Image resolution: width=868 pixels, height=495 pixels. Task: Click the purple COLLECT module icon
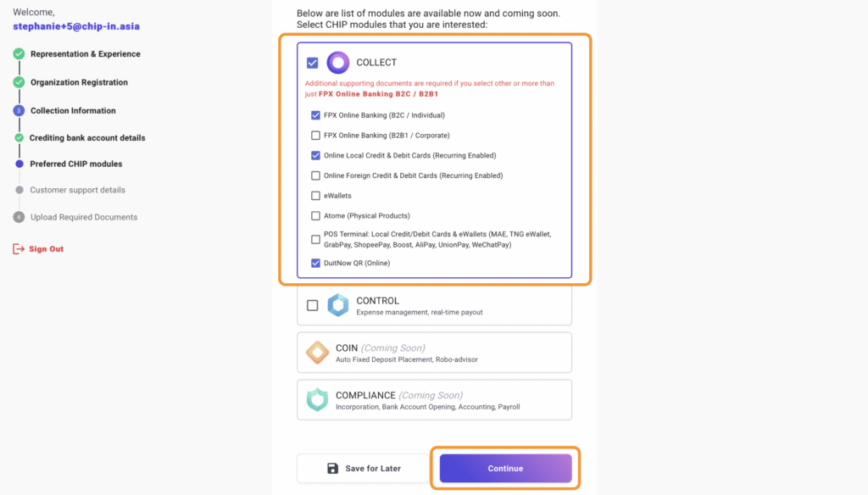pos(338,63)
